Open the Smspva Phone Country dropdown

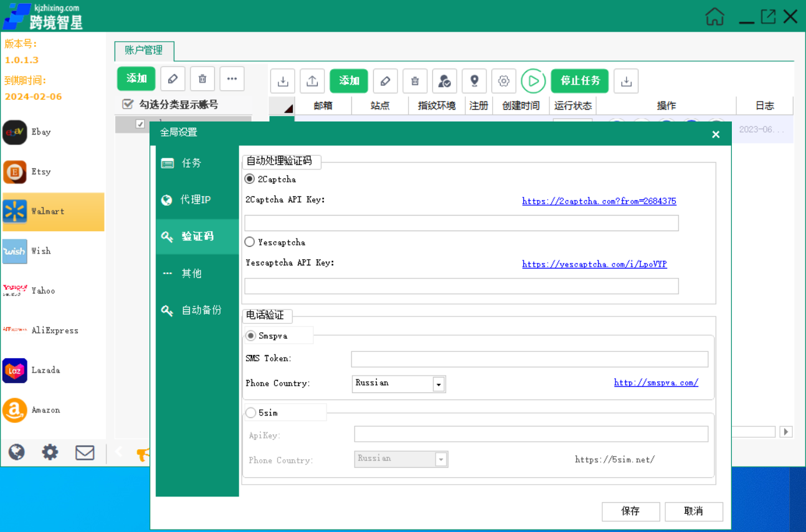[x=439, y=384]
